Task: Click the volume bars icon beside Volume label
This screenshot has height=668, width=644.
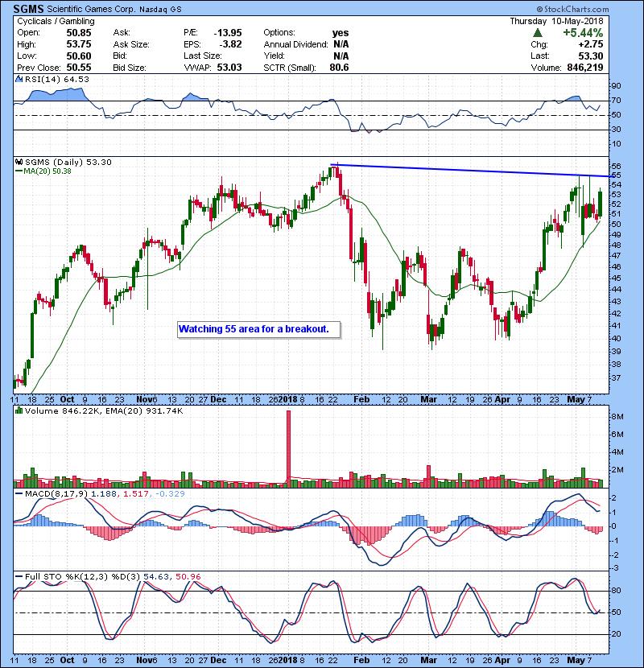Action: (x=19, y=410)
